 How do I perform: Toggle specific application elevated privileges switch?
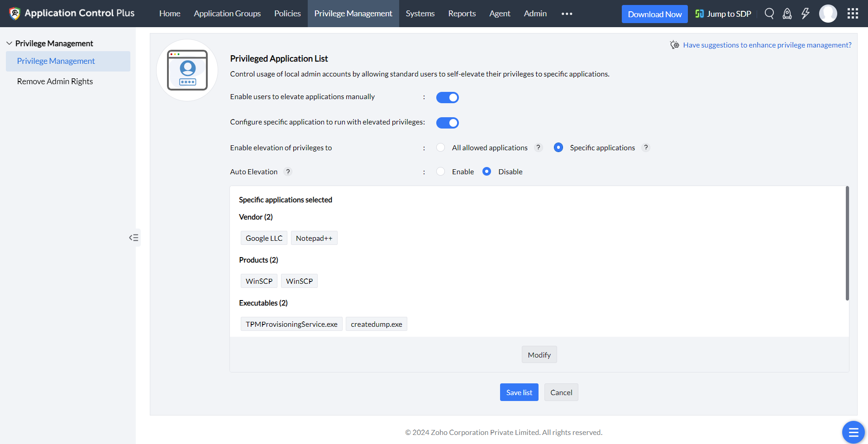447,123
